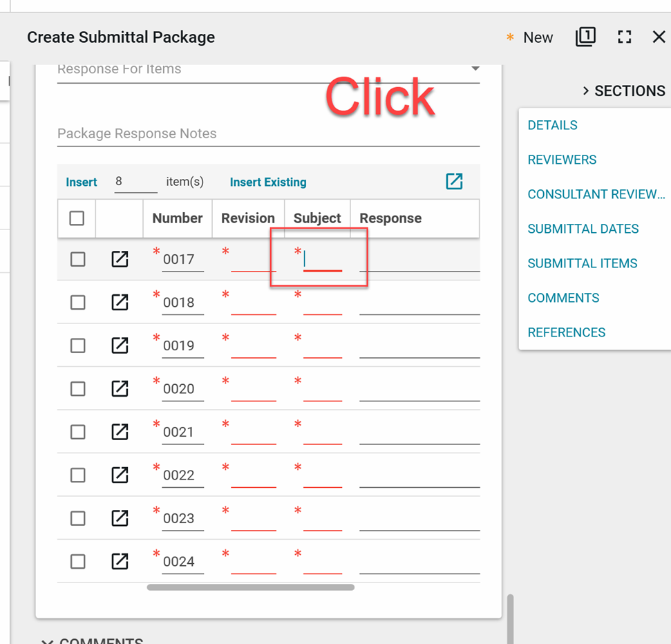The height and width of the screenshot is (644, 671).
Task: Select the checkbox for item 0023
Action: [77, 518]
